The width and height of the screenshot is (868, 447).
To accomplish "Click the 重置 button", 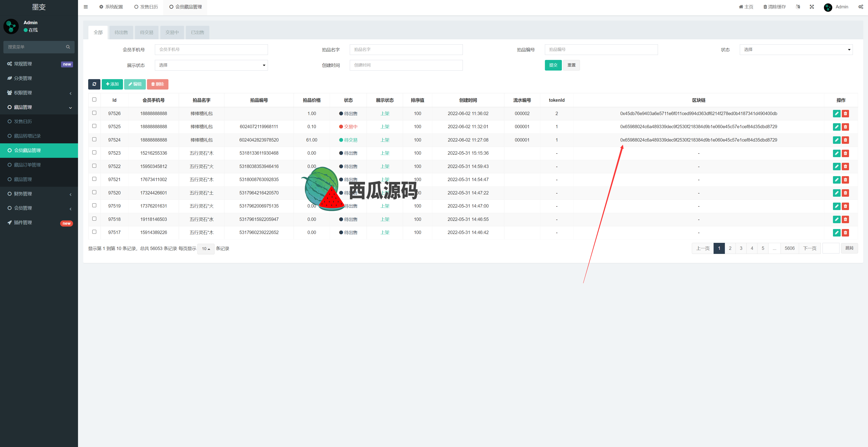I will point(572,65).
